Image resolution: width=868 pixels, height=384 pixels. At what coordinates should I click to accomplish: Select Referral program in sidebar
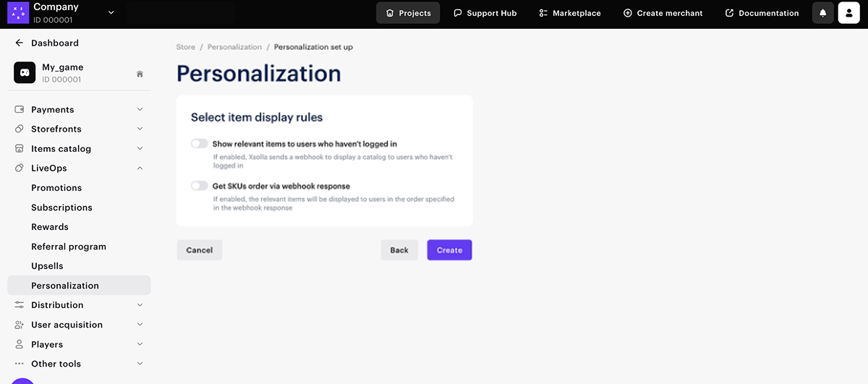pos(69,247)
